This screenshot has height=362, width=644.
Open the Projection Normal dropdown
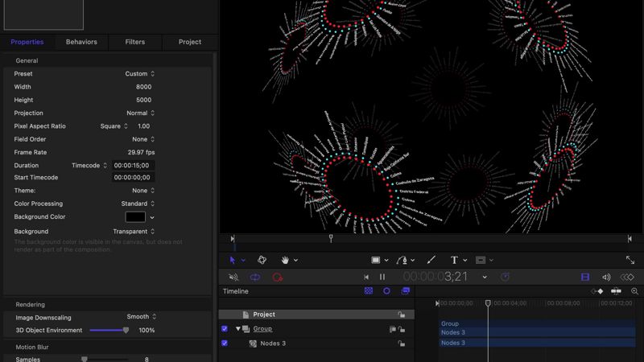click(x=140, y=113)
